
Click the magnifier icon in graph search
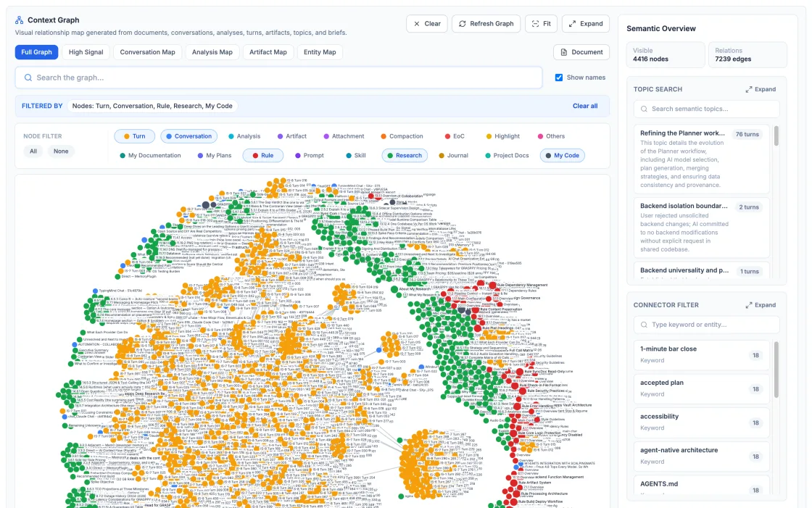coord(28,78)
